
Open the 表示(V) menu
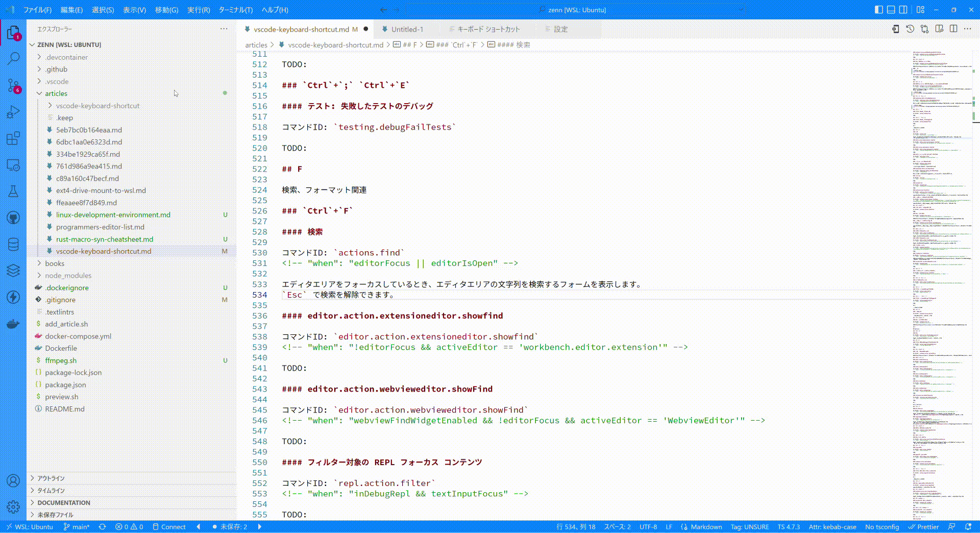[134, 10]
